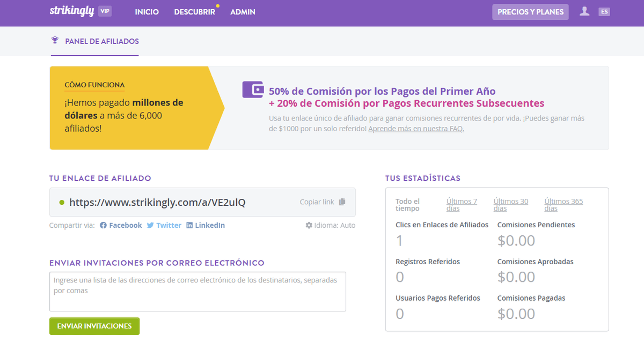Select the Panel de Afiliados tab
Viewport: 644px width, 350px height.
pos(101,41)
